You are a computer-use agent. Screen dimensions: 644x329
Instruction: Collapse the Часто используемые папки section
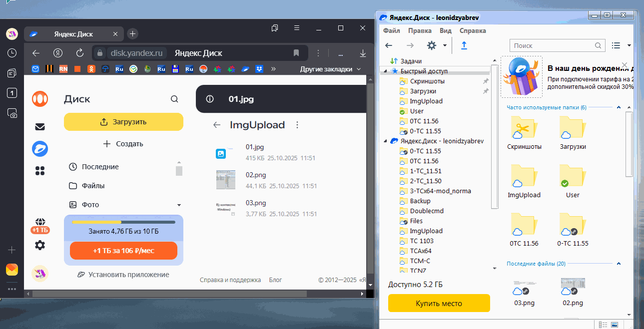click(619, 107)
